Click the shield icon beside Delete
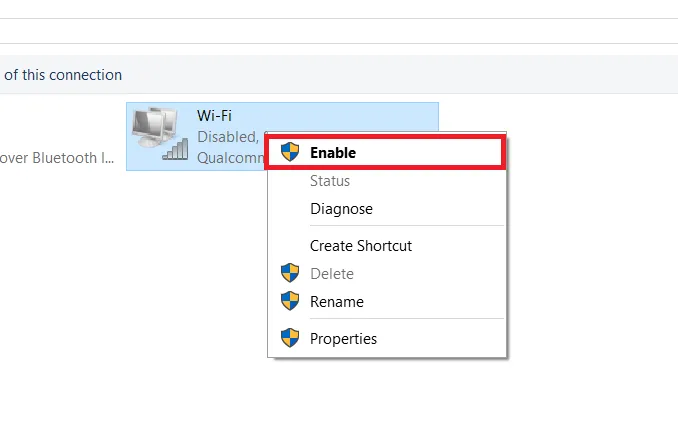The image size is (678, 432). click(290, 273)
